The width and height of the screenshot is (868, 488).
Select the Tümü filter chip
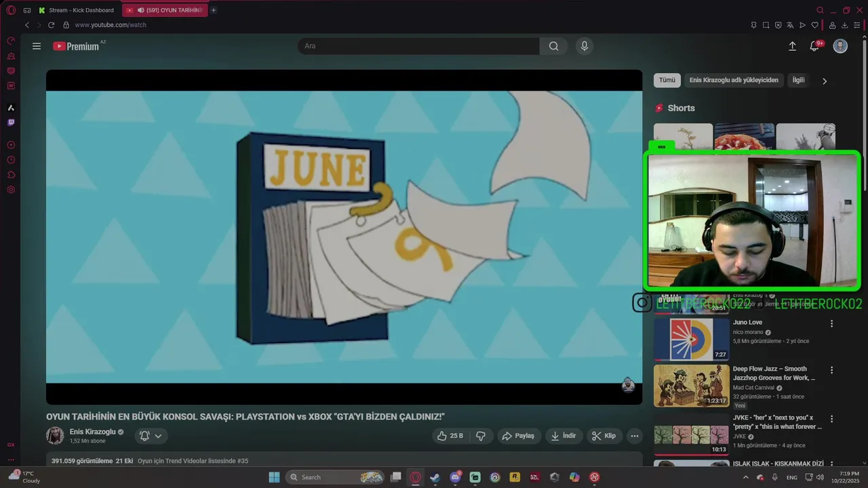click(667, 80)
